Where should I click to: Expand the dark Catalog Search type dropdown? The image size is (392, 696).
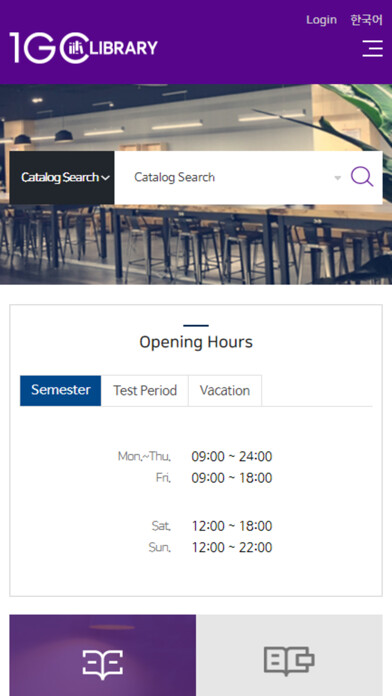coord(62,178)
